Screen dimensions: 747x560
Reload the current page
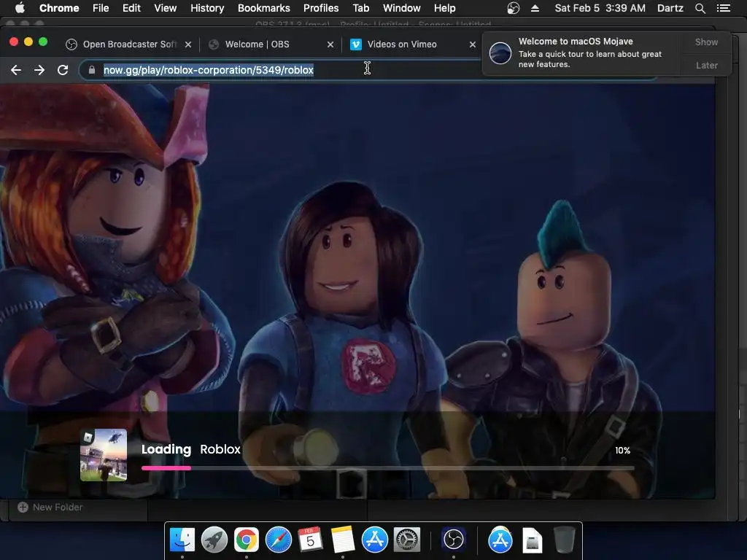point(63,70)
